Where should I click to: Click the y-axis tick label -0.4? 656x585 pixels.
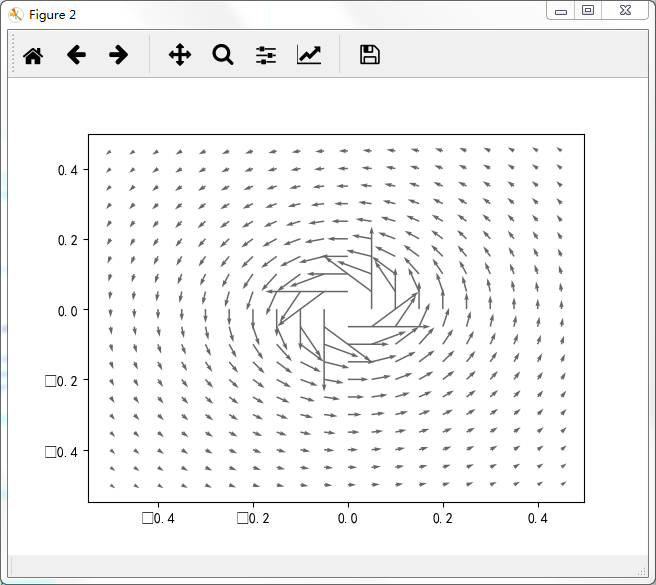pyautogui.click(x=62, y=452)
